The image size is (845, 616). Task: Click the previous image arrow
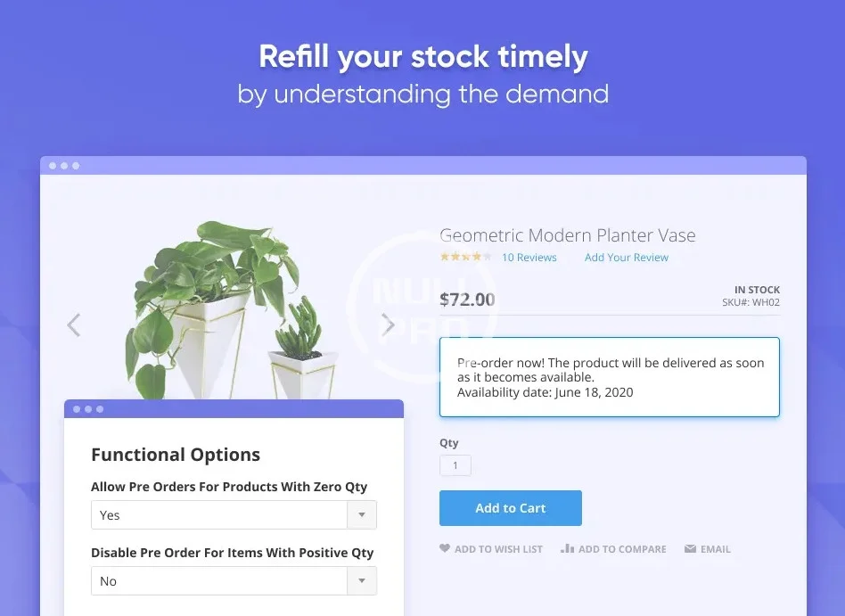[74, 325]
